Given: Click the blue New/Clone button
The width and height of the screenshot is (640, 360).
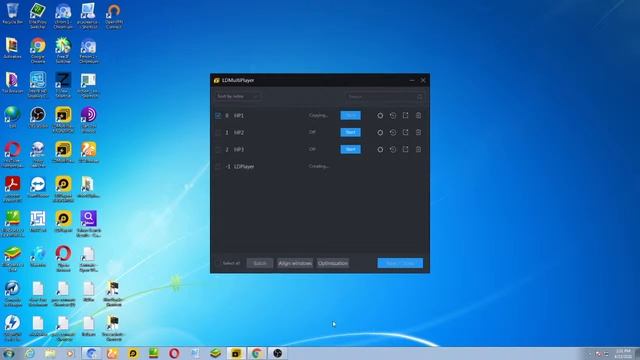Looking at the screenshot, I should coord(400,263).
